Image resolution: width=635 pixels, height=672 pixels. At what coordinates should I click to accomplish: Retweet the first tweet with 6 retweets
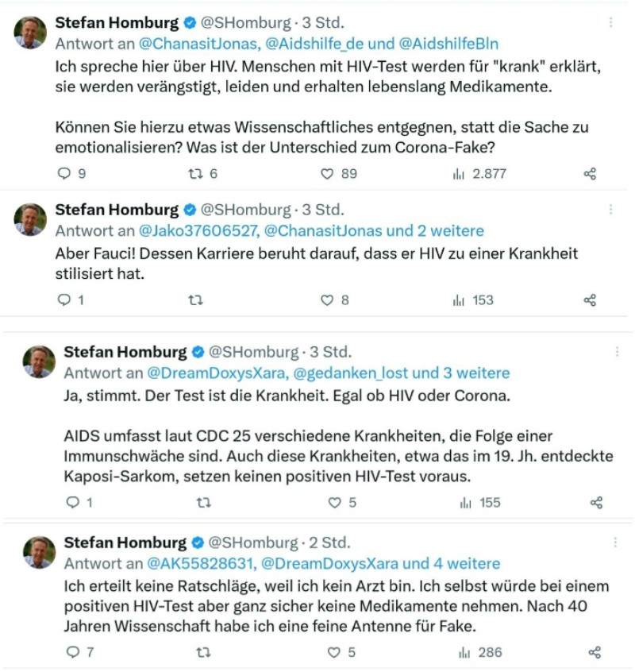coord(193,173)
